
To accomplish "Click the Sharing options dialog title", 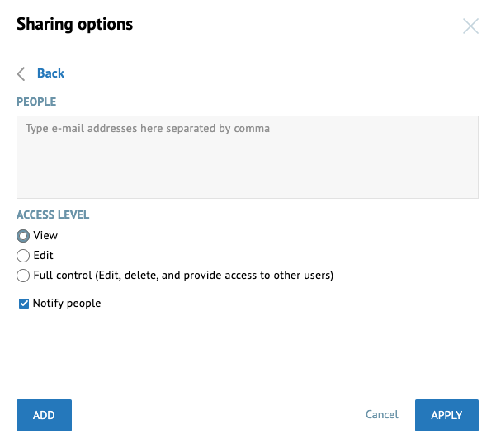I will [x=74, y=25].
